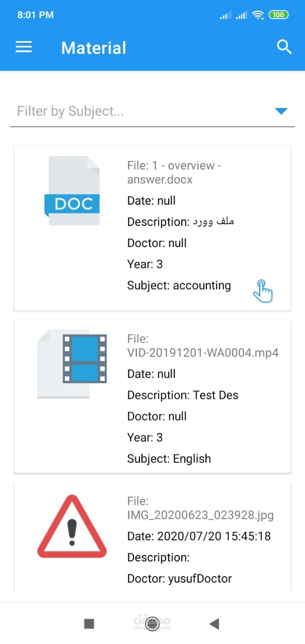
Task: Tap the Description: Test Des text
Action: click(183, 395)
